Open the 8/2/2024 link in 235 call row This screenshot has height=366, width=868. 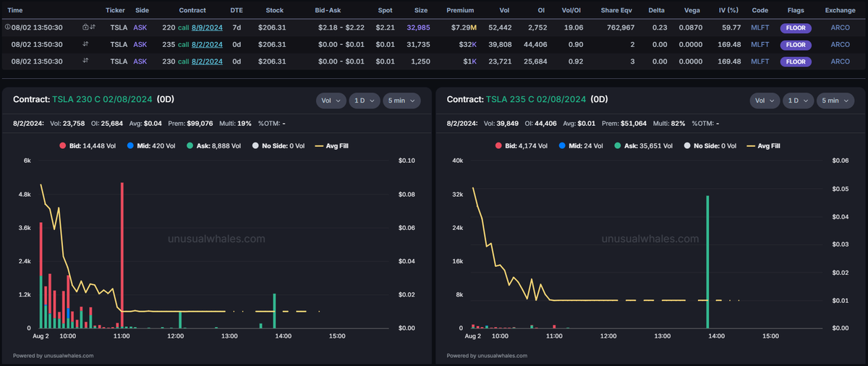tap(207, 44)
